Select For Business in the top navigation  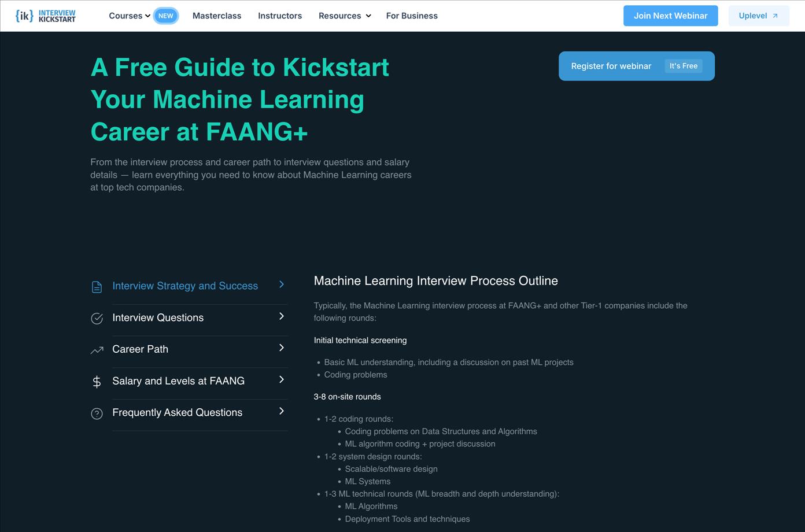click(x=412, y=16)
